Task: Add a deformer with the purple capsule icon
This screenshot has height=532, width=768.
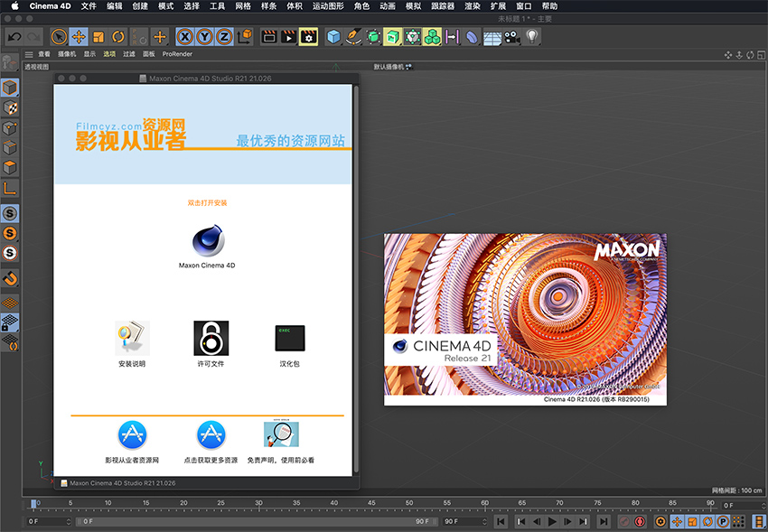Action: tap(473, 37)
